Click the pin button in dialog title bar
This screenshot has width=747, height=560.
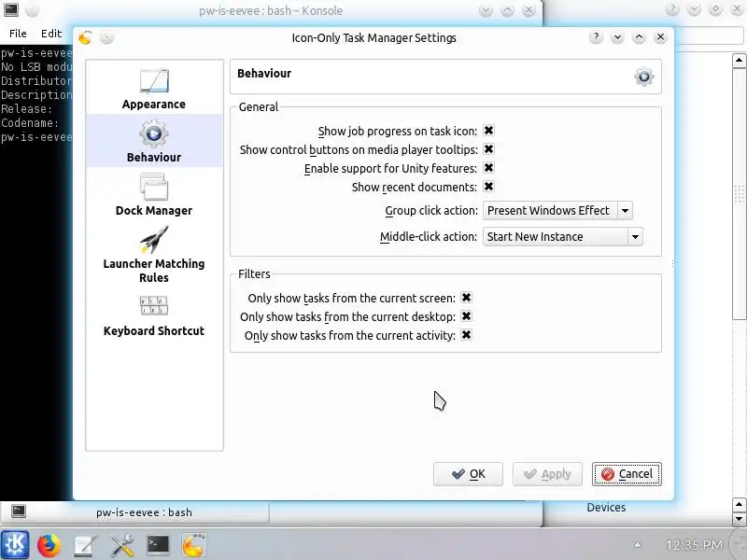click(106, 37)
